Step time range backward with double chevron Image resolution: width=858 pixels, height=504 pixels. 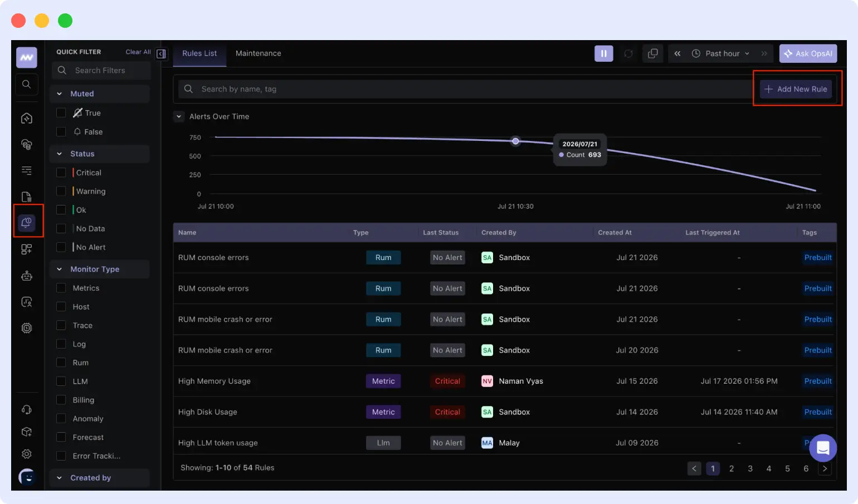677,53
